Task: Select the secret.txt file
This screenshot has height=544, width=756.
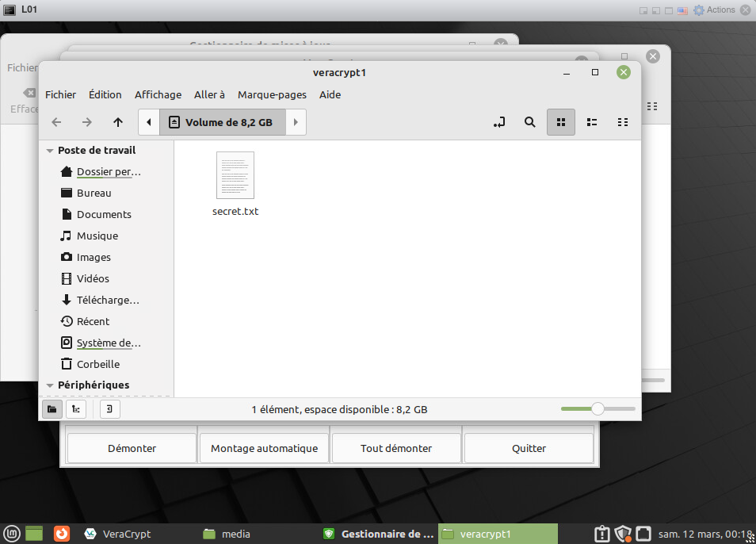Action: [235, 183]
